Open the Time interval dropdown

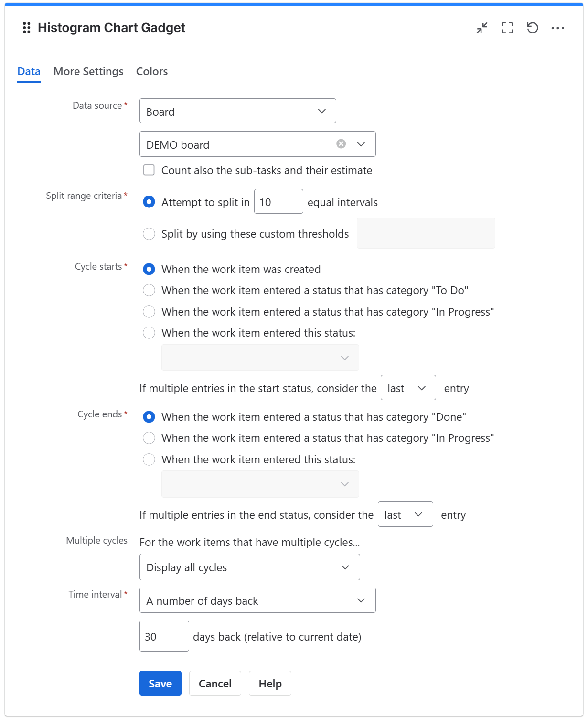[x=257, y=600]
